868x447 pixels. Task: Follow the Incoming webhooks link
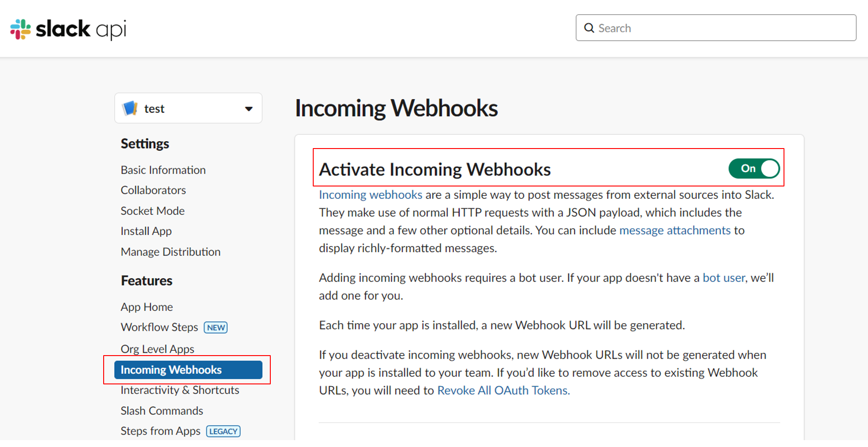(x=370, y=195)
